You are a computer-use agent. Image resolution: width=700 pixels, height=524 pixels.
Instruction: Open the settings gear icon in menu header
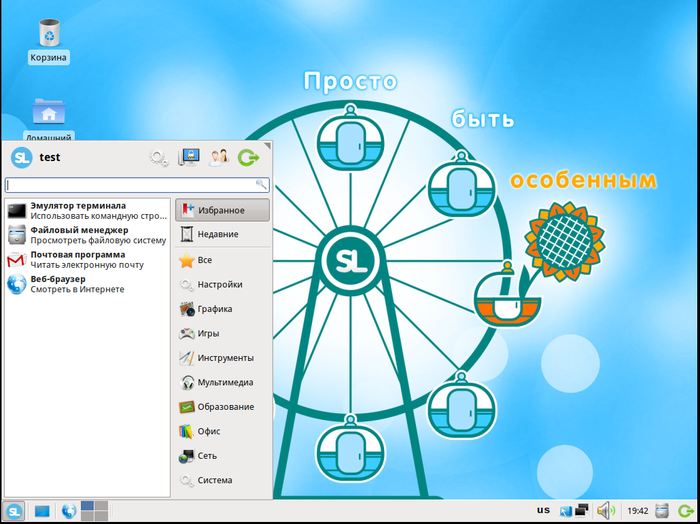(x=158, y=157)
